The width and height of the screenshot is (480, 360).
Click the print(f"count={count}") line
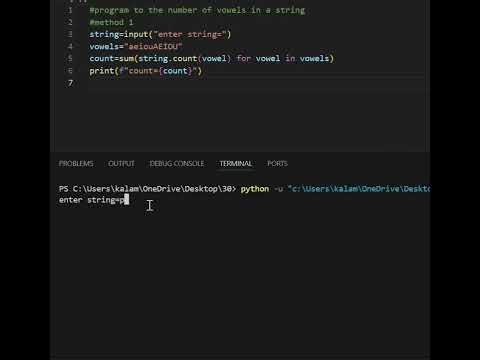(x=145, y=71)
